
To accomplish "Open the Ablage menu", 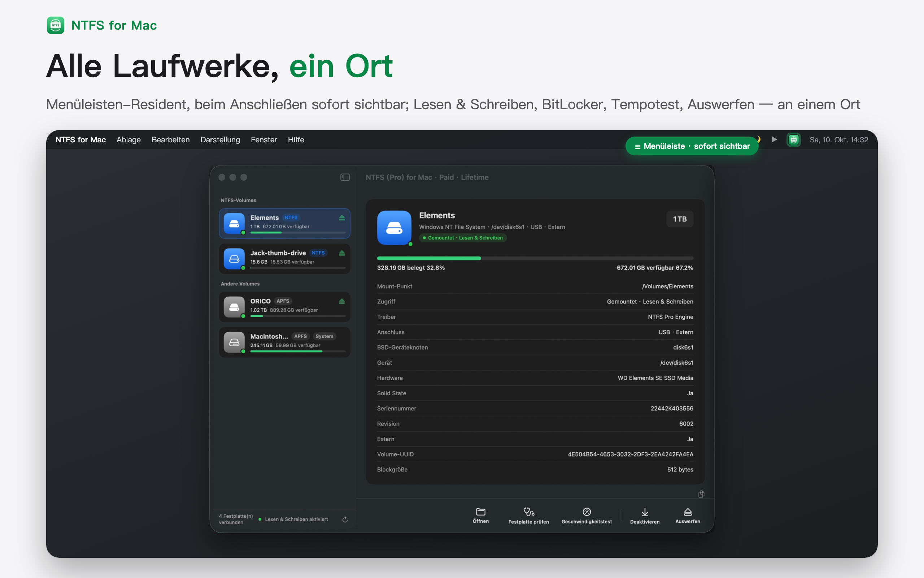I will click(x=128, y=139).
